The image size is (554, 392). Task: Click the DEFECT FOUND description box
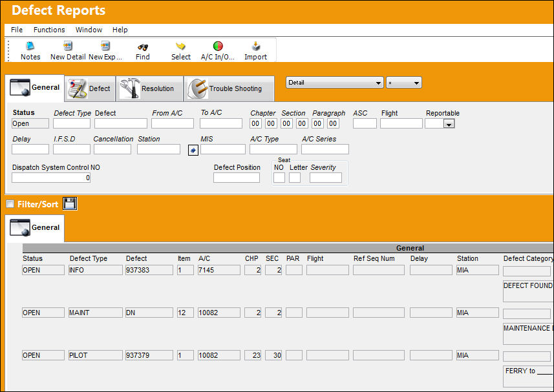(528, 291)
